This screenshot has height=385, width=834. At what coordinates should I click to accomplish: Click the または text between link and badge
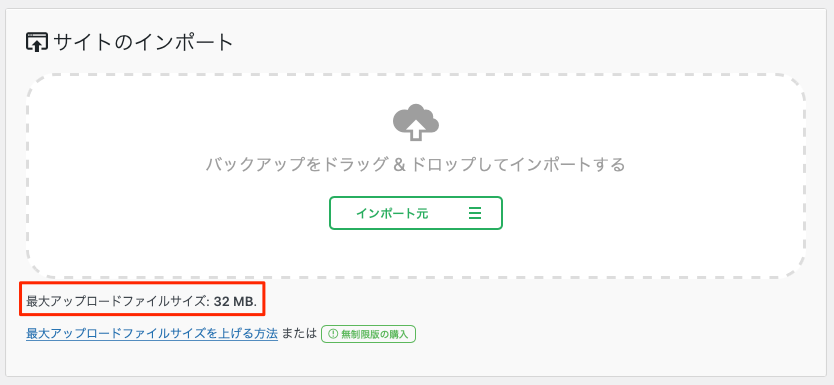tap(299, 334)
